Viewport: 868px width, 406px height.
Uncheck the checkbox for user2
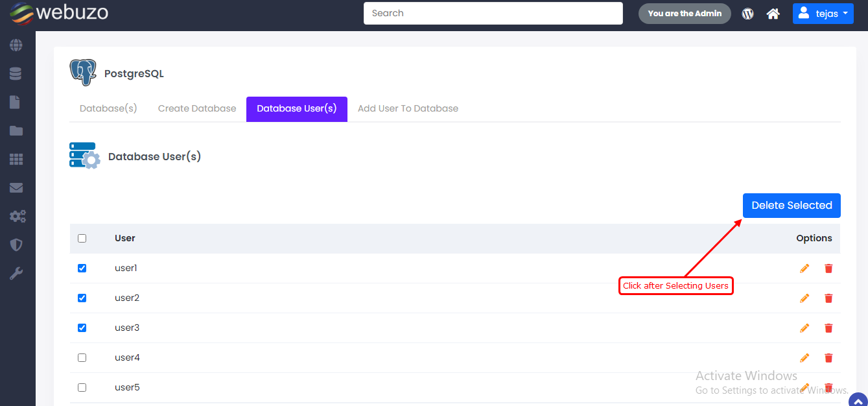click(82, 298)
